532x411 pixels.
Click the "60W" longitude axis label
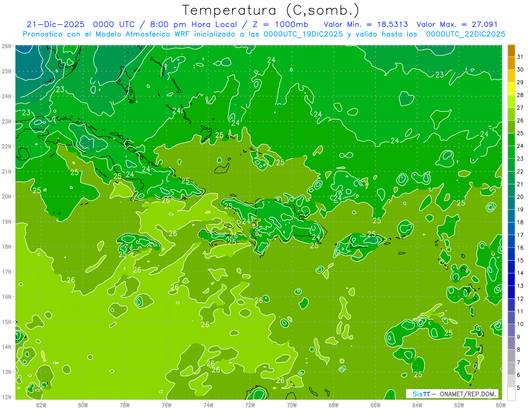[x=501, y=405]
